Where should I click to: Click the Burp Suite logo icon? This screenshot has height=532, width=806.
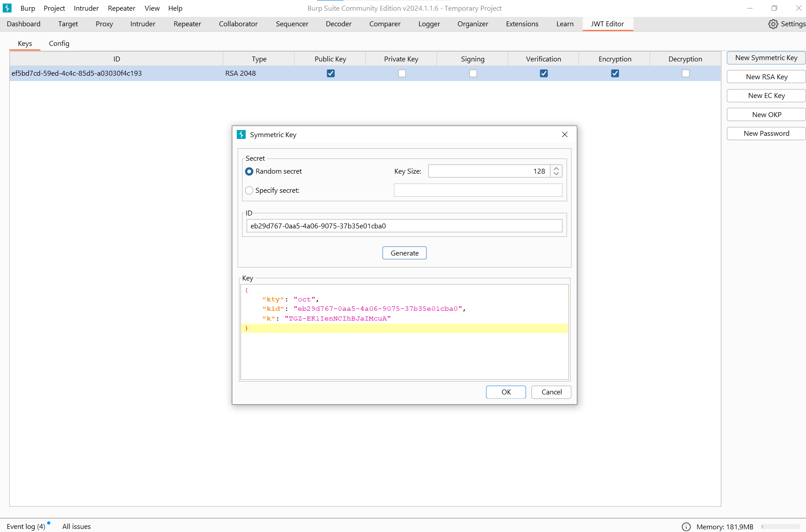pos(7,8)
